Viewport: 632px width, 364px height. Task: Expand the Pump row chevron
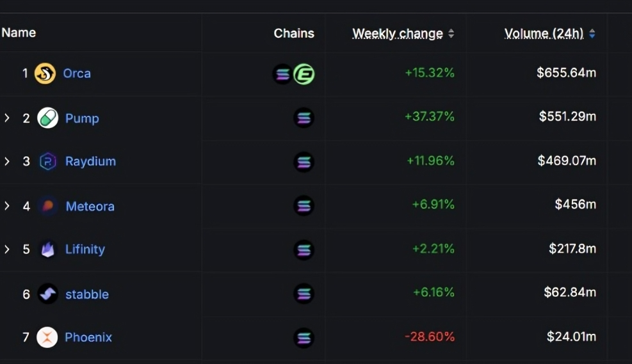(x=7, y=118)
